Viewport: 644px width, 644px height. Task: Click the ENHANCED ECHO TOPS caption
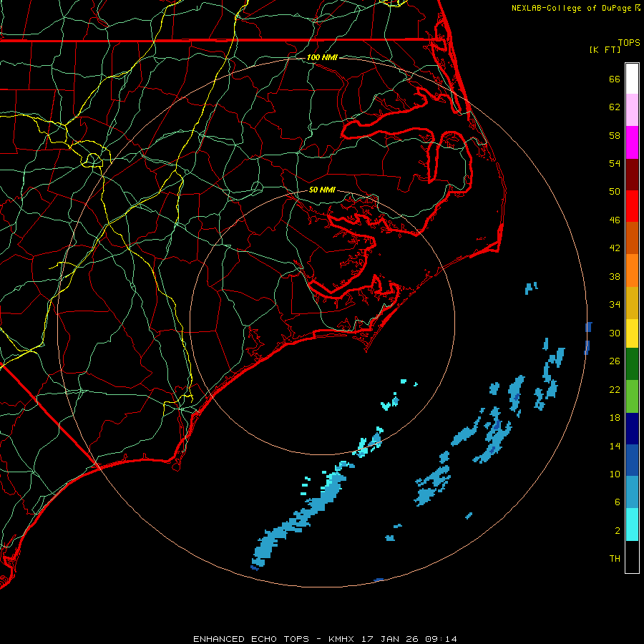[x=251, y=639]
